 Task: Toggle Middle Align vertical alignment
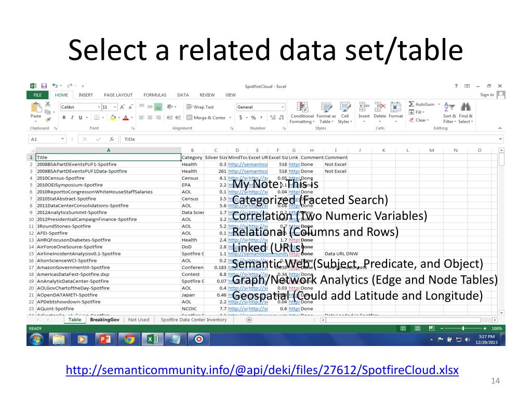[x=150, y=107]
